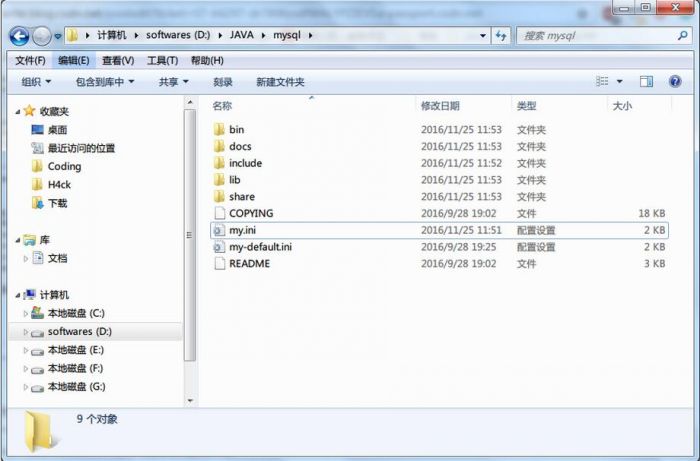Click the search magnifier icon

[682, 35]
